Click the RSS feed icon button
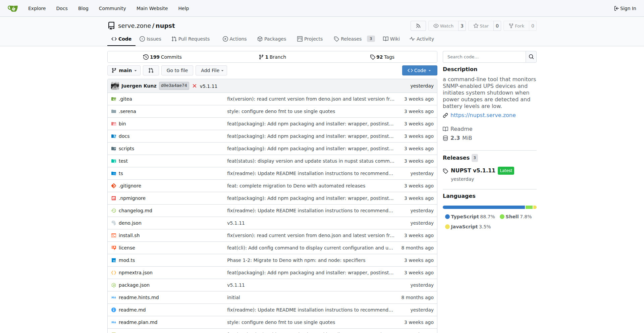Image resolution: width=644 pixels, height=333 pixels. [418, 26]
